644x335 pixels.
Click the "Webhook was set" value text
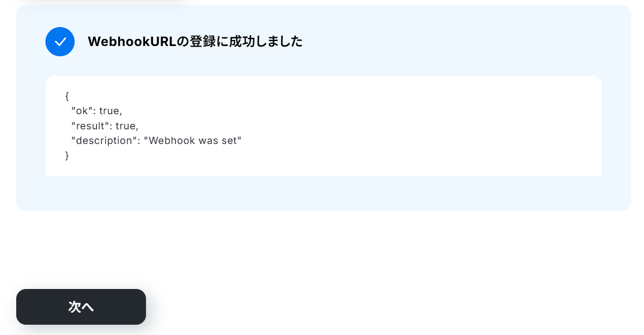tap(192, 141)
